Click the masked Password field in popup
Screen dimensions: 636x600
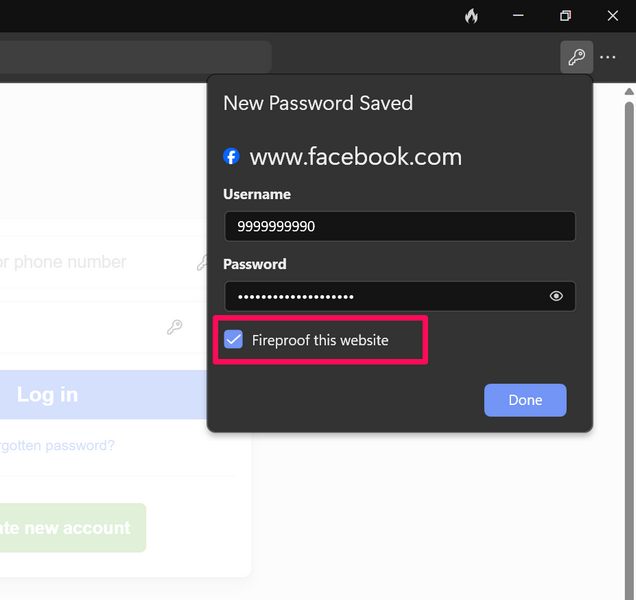pyautogui.click(x=385, y=296)
